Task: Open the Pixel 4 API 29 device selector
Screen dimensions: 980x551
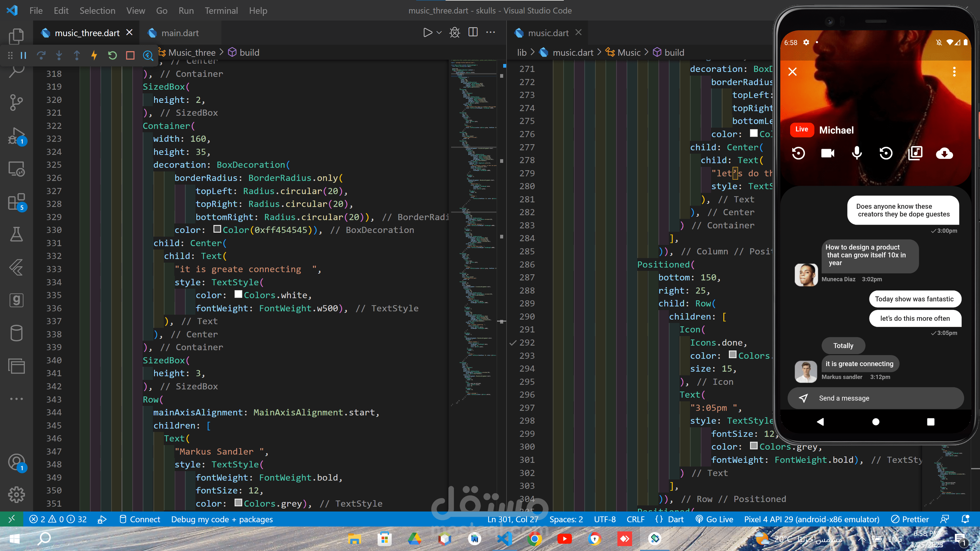Action: pos(812,519)
